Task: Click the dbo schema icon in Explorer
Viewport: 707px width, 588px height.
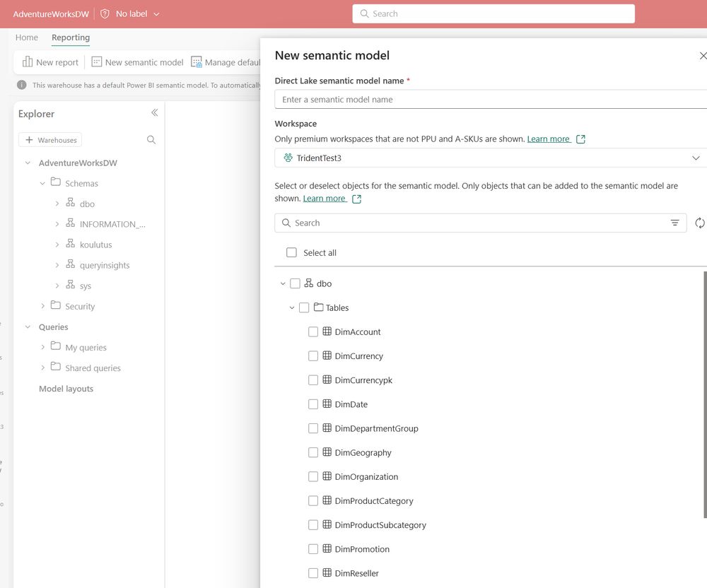Action: click(70, 202)
